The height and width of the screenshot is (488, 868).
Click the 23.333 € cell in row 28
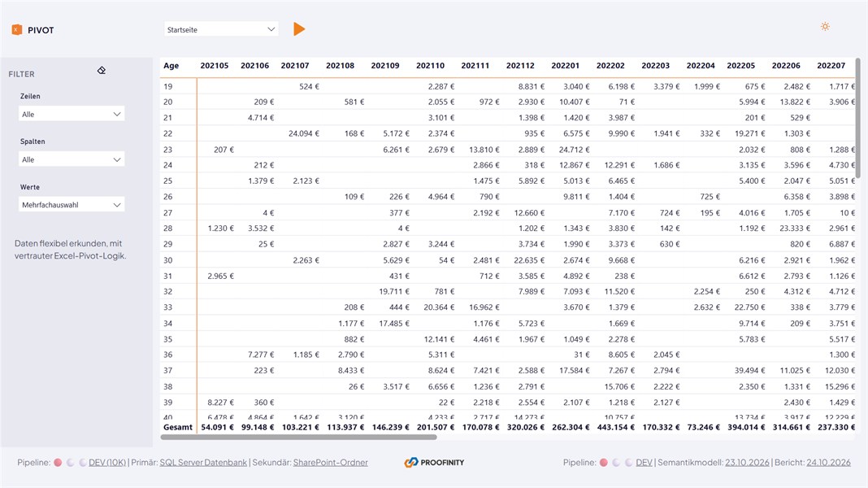click(795, 229)
